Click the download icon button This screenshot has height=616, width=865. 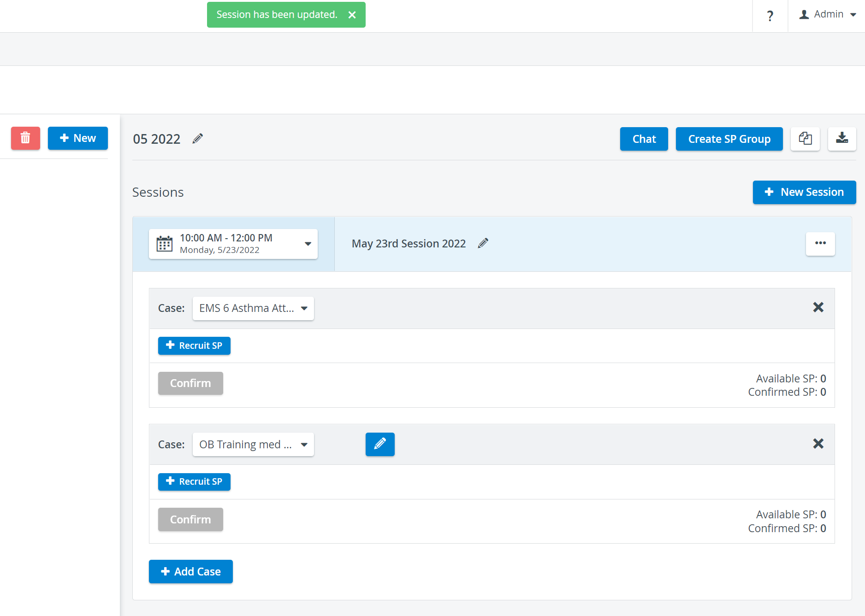(842, 139)
